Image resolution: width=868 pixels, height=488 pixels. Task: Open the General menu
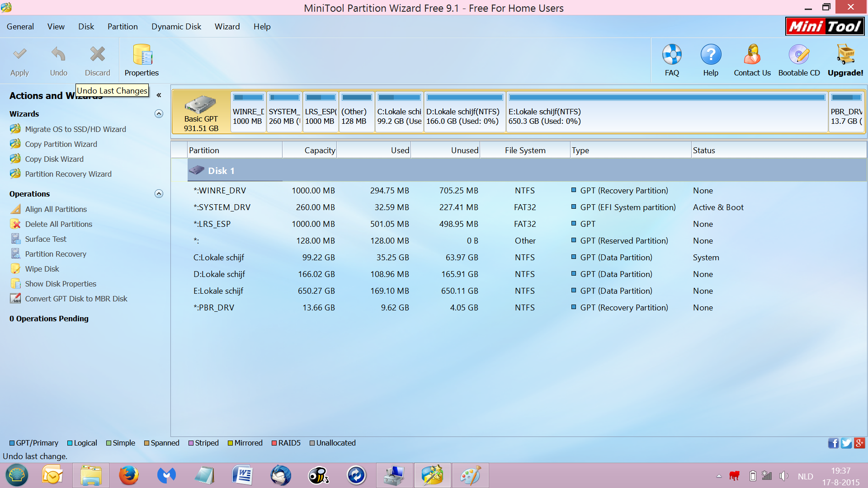20,27
